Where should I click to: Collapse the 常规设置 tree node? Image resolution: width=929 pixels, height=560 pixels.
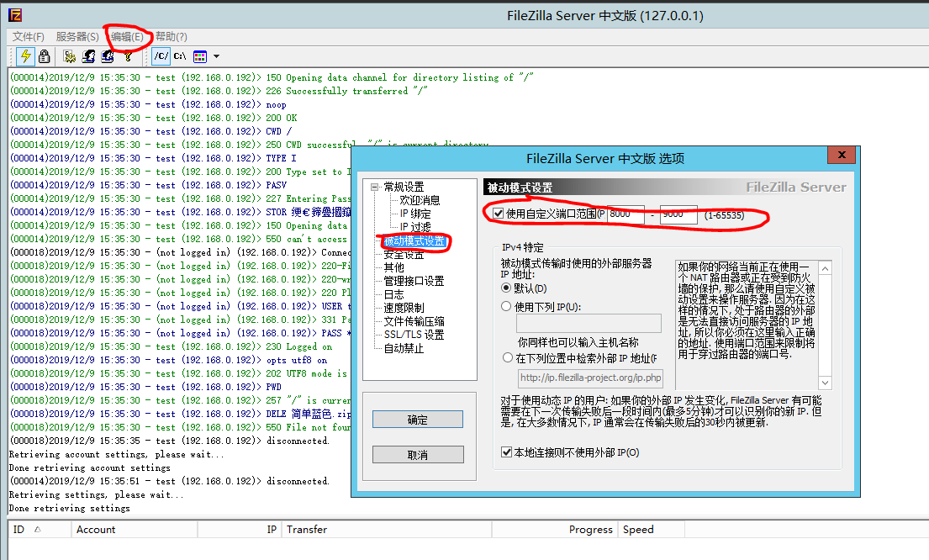(374, 187)
